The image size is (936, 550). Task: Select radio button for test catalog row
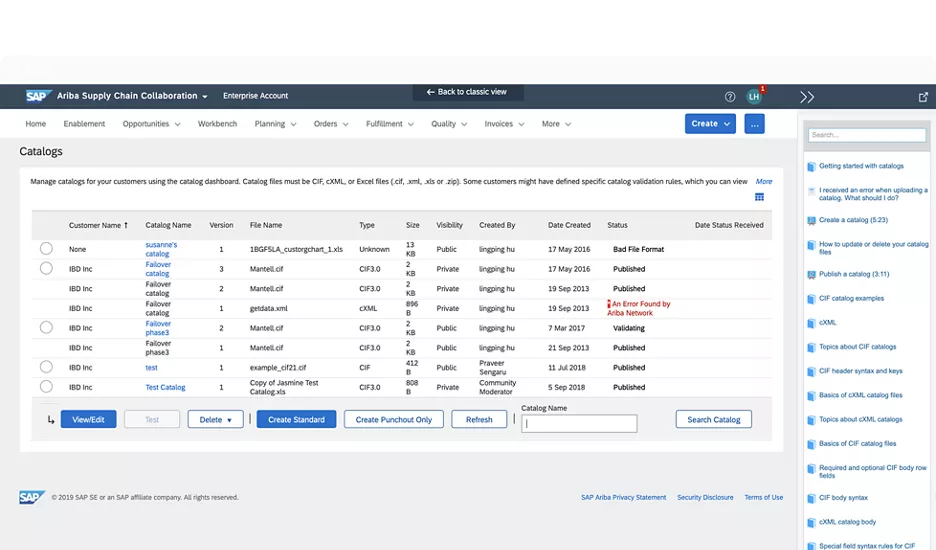click(x=46, y=367)
